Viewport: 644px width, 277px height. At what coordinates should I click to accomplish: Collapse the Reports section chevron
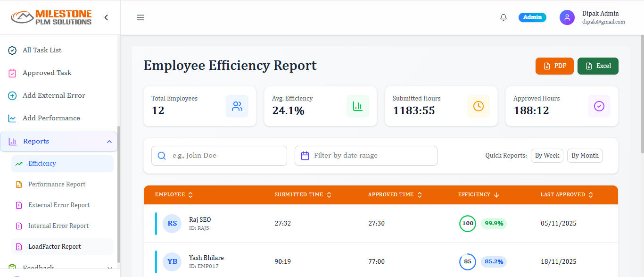(109, 141)
